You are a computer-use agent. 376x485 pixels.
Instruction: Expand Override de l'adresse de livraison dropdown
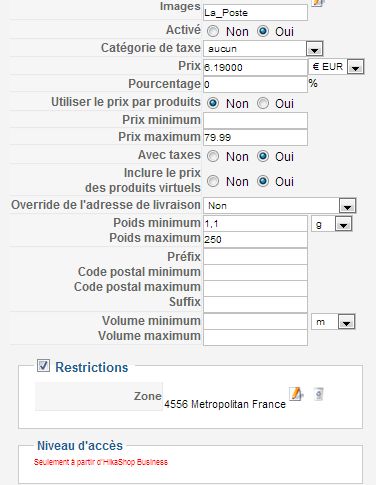tap(347, 206)
